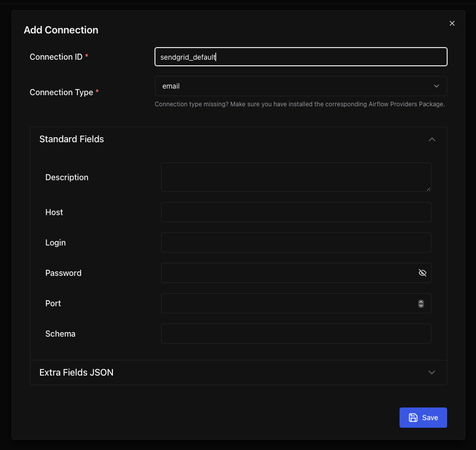The image size is (476, 450).
Task: Edit the Connection ID field
Action: coord(301,57)
